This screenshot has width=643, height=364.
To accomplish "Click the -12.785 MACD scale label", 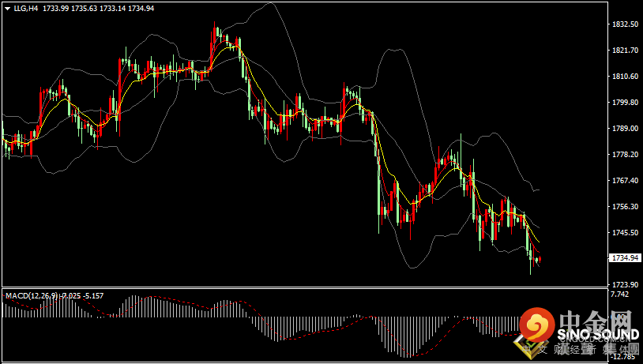I will click(x=623, y=357).
